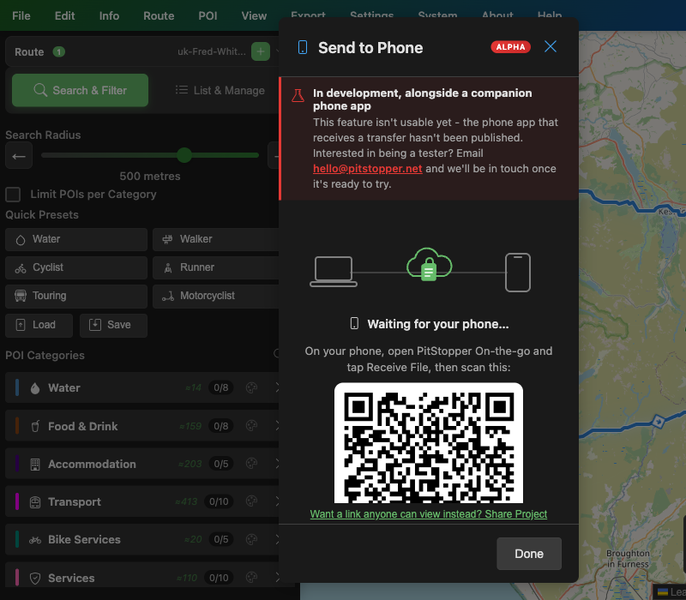The width and height of the screenshot is (686, 600).
Task: Click the flask development warning icon
Action: (298, 95)
